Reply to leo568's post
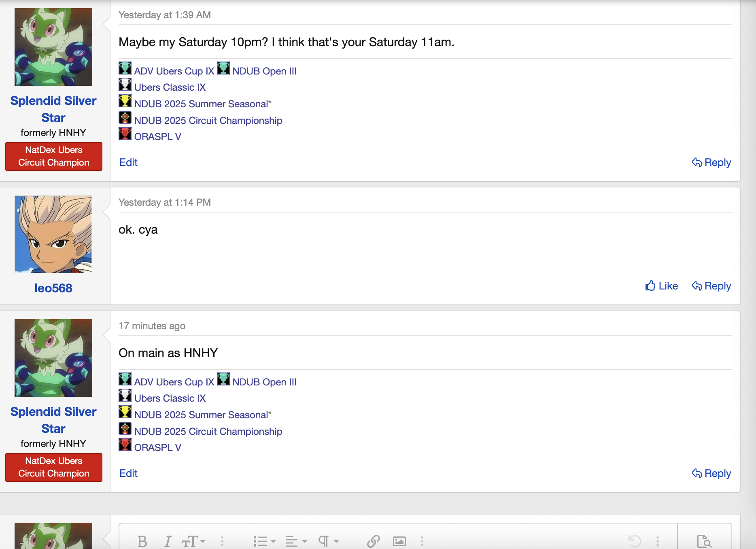756x549 pixels. (711, 286)
